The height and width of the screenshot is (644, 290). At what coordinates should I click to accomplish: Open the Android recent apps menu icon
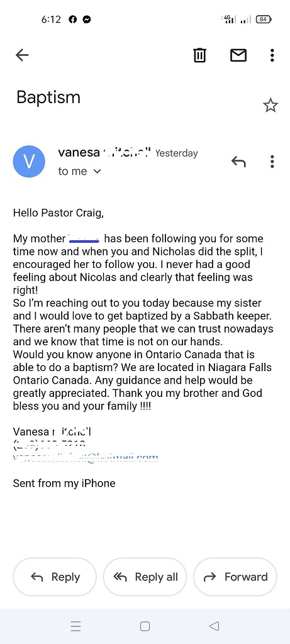(x=75, y=626)
